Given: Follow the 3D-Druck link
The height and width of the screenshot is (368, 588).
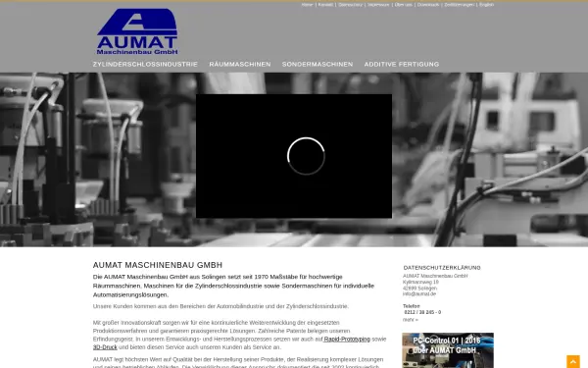Looking at the screenshot, I should coord(105,347).
